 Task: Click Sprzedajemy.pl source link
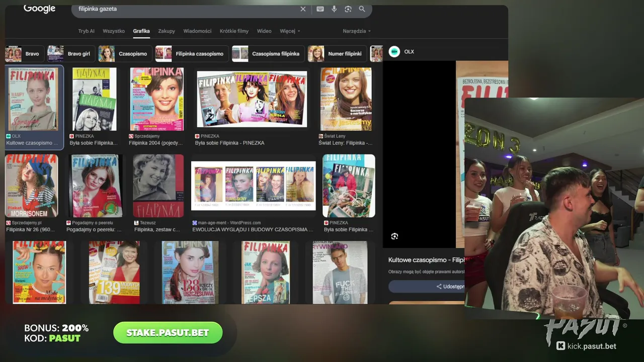(x=27, y=223)
